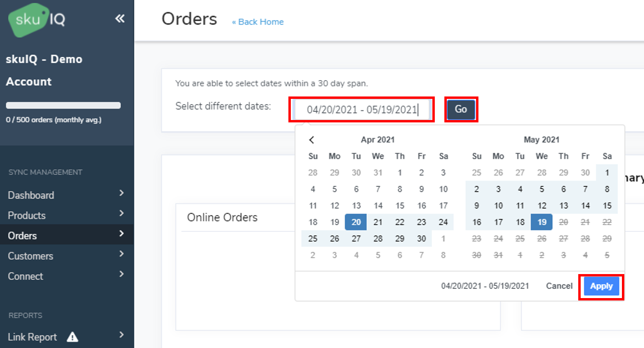This screenshot has height=348, width=644.
Task: Expand the Dashboard menu chevron
Action: (x=121, y=193)
